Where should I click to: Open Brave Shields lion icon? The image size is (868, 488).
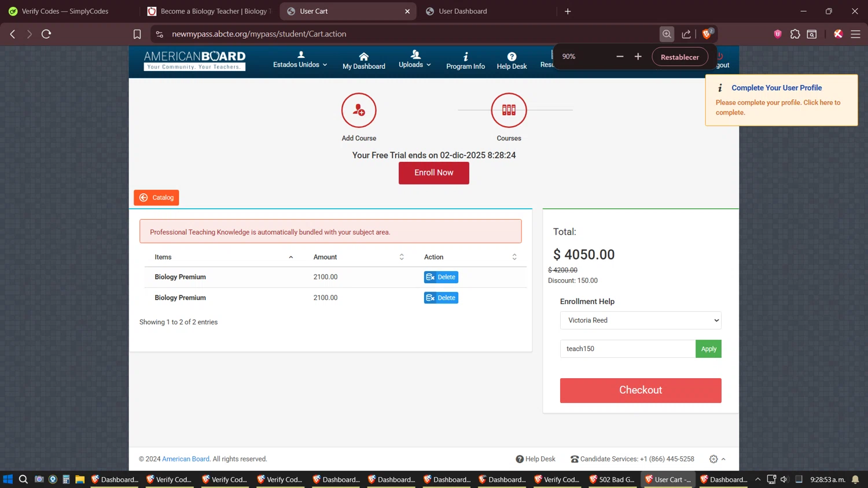pos(707,34)
